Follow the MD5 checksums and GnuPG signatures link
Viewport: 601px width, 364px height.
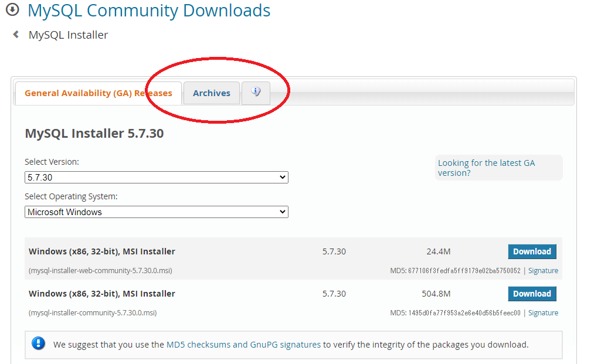243,345
